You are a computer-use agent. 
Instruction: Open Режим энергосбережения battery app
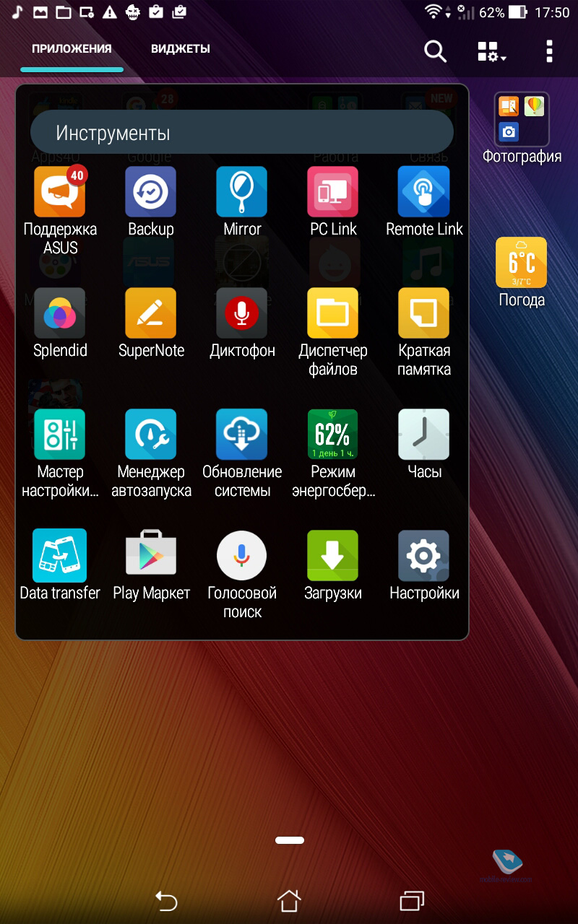pyautogui.click(x=333, y=435)
